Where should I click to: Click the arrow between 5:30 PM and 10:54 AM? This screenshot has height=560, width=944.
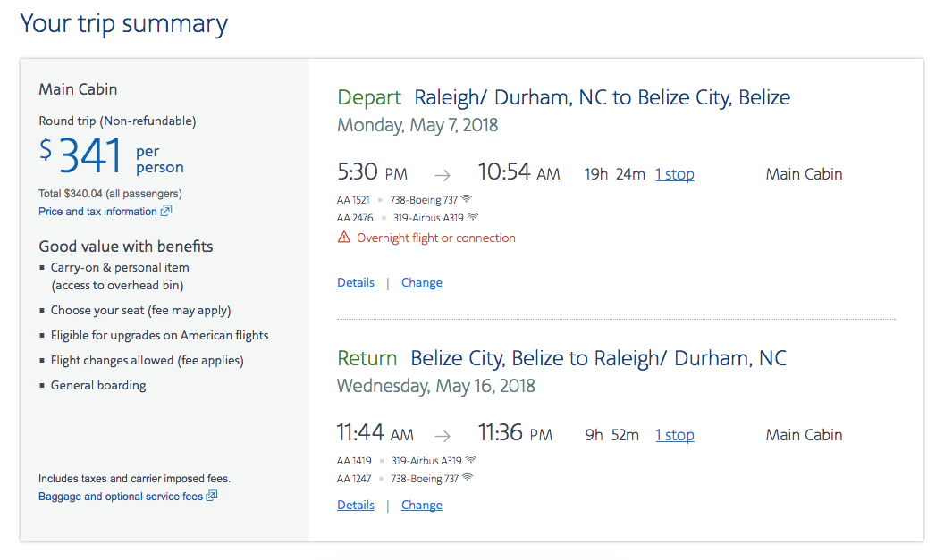tap(442, 175)
